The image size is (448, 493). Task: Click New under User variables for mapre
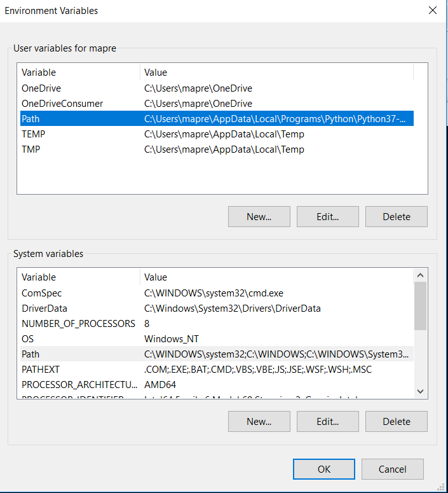click(x=259, y=217)
